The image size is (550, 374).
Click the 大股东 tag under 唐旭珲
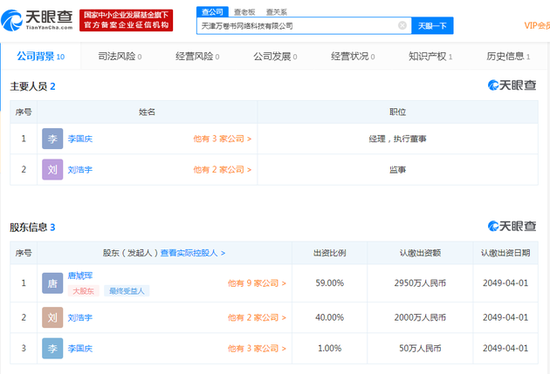(83, 291)
